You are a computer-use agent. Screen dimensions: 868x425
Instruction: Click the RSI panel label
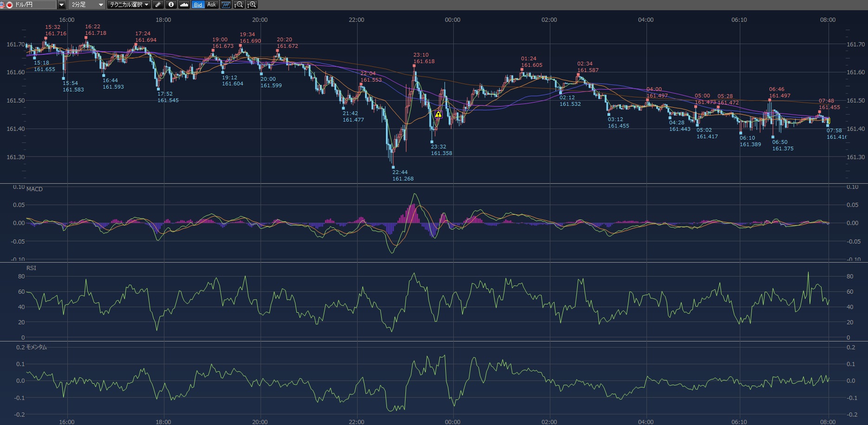[31, 268]
